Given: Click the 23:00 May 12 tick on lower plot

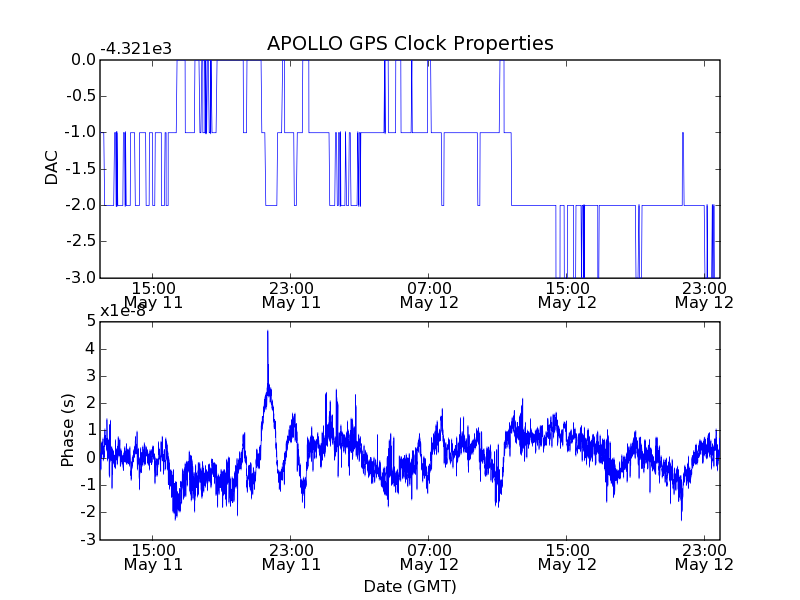Looking at the screenshot, I should click(x=704, y=557).
